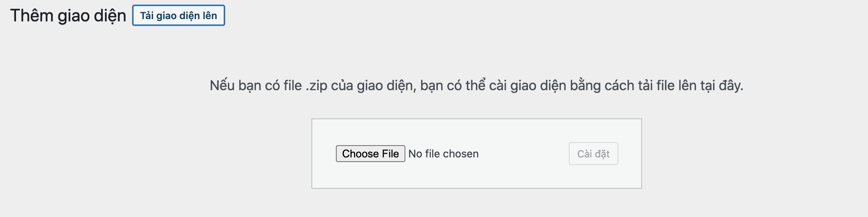Click the "No file chosen" label

443,154
